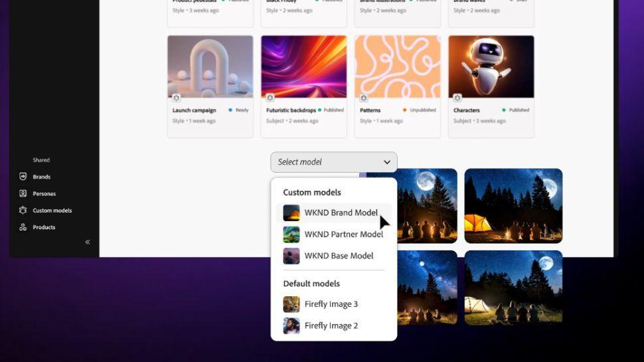Click the Firefly Image 2 icon
Screen dimensions: 644x362
tap(291, 325)
